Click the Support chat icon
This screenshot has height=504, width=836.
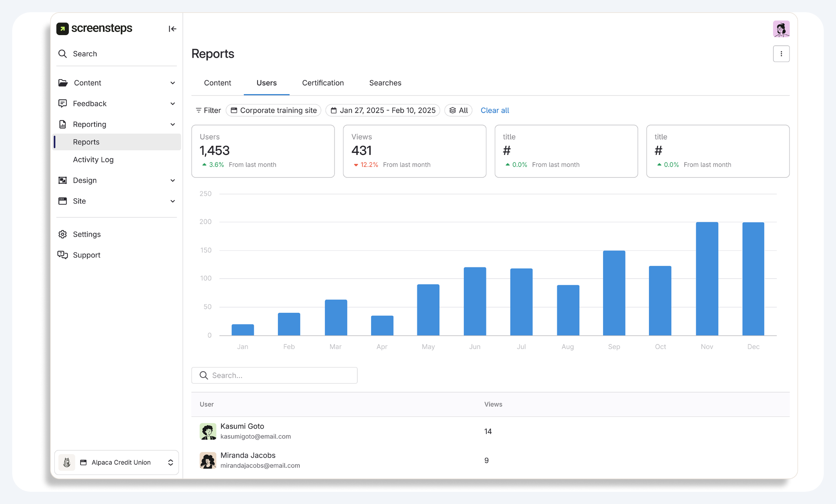pos(62,255)
